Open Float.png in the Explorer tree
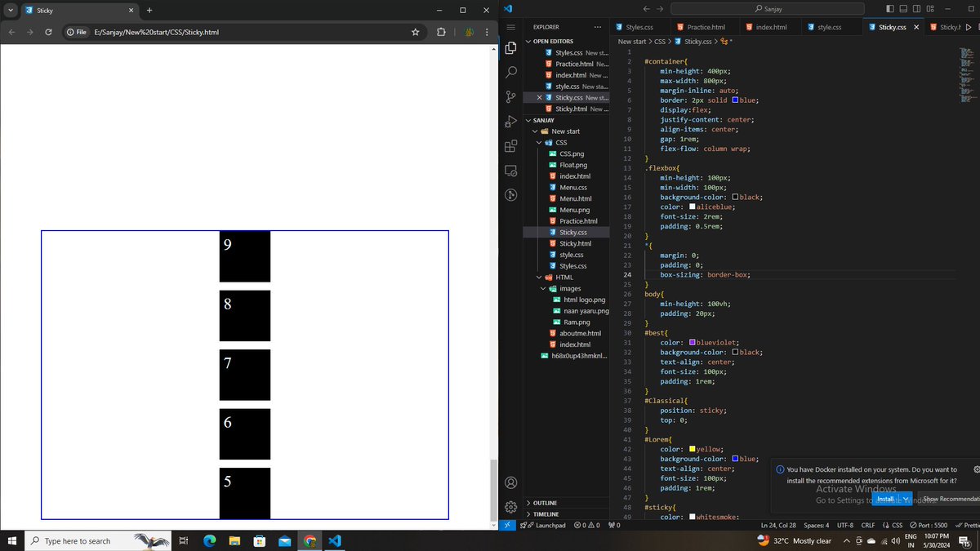The image size is (980, 551). pyautogui.click(x=573, y=165)
